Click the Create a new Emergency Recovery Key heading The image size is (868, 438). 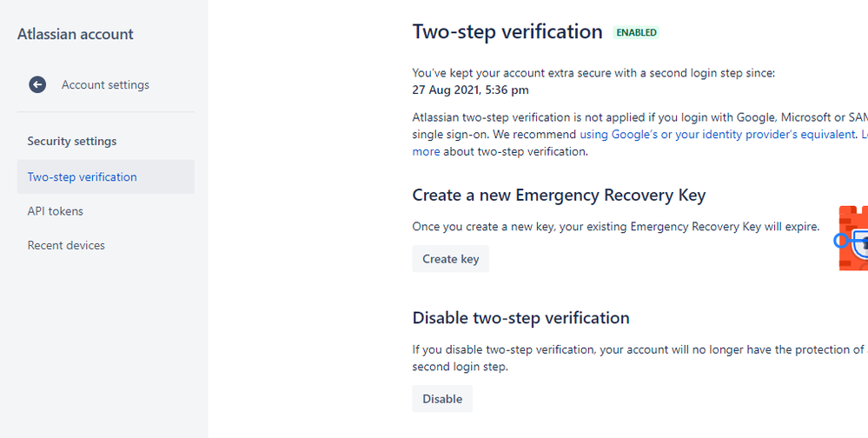(x=559, y=195)
